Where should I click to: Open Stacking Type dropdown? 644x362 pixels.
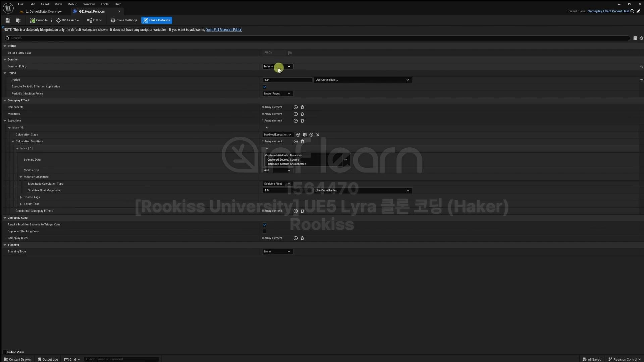pos(277,252)
